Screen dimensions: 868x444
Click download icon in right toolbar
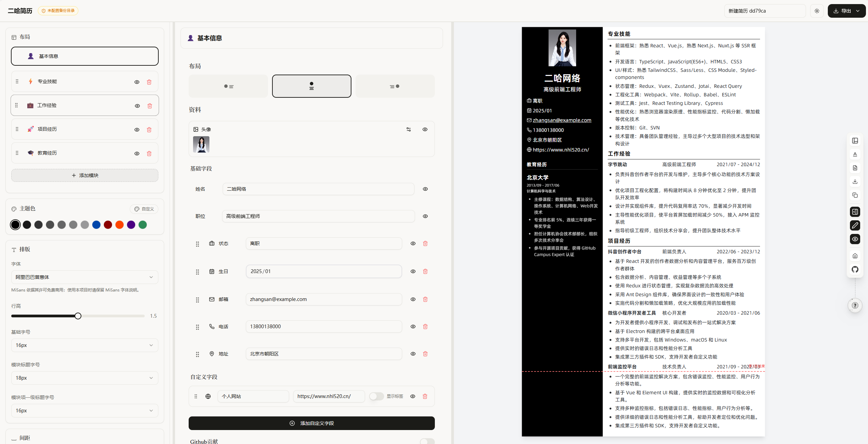(855, 181)
